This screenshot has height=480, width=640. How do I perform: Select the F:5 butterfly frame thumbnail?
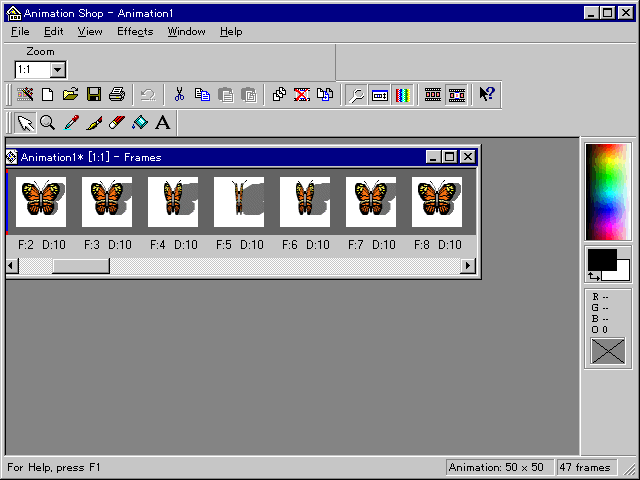[x=239, y=203]
